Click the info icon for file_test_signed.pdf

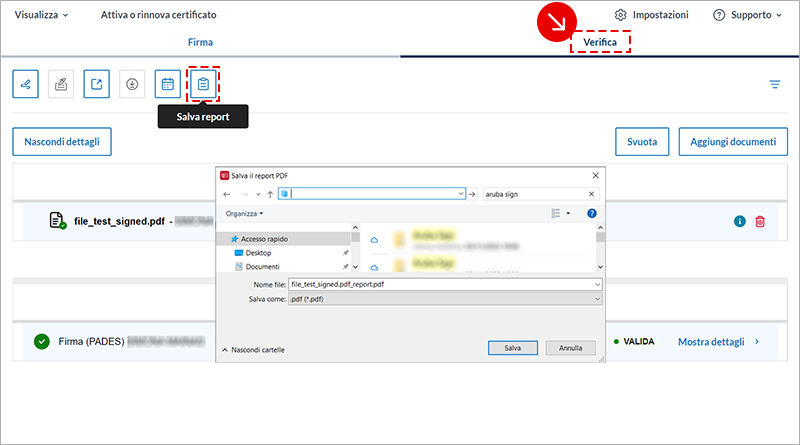740,221
